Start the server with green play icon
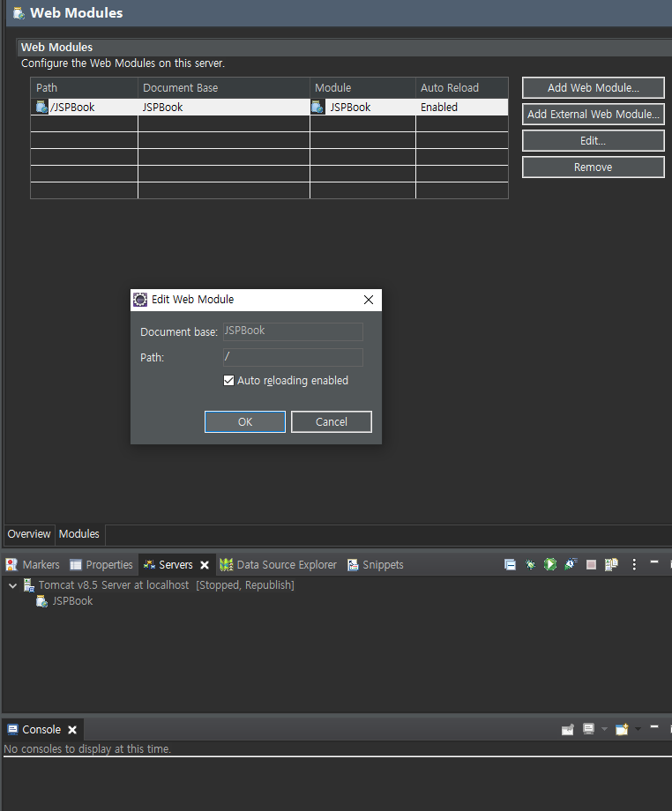The width and height of the screenshot is (672, 811). [x=550, y=564]
